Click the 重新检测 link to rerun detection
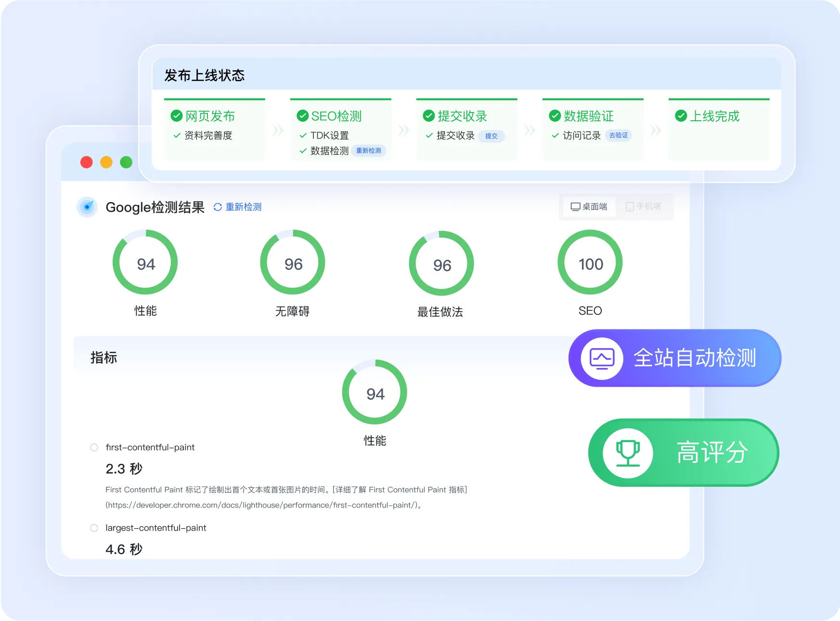The width and height of the screenshot is (840, 621). click(x=242, y=207)
